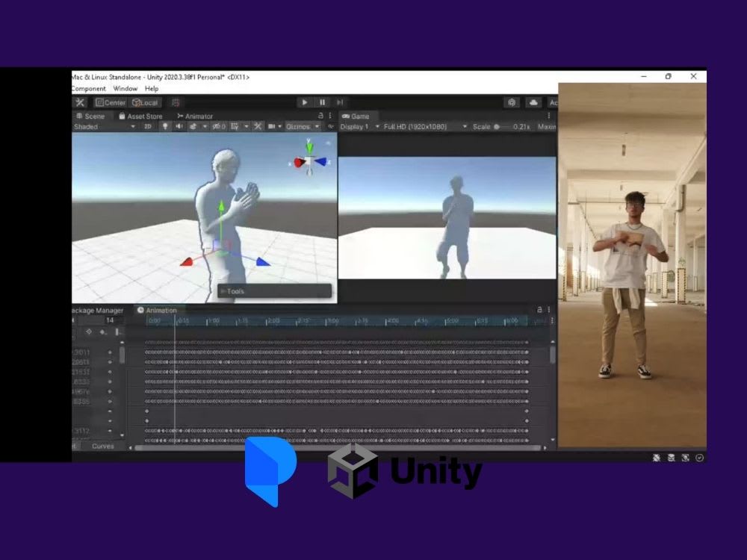Open Scene panel three-dot options menu
Viewport: 747px width, 560px height.
(x=330, y=116)
